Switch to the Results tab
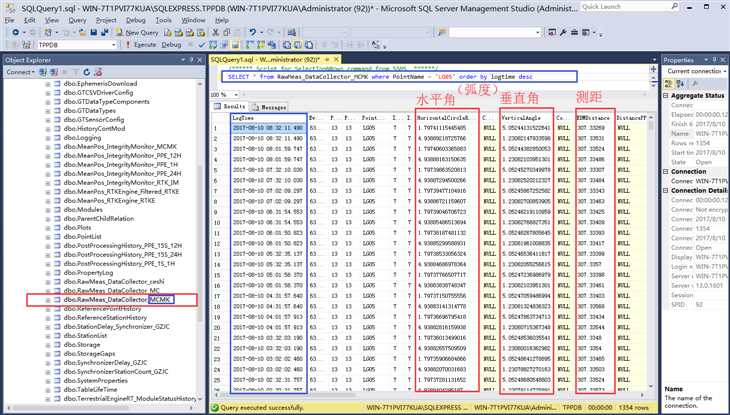Image resolution: width=730 pixels, height=415 pixels. point(230,107)
